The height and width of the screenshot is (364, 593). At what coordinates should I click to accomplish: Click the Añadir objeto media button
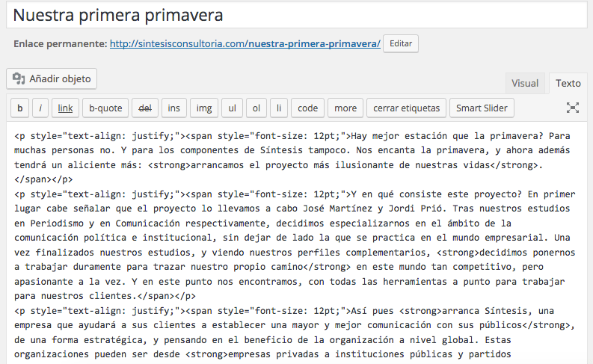point(52,78)
